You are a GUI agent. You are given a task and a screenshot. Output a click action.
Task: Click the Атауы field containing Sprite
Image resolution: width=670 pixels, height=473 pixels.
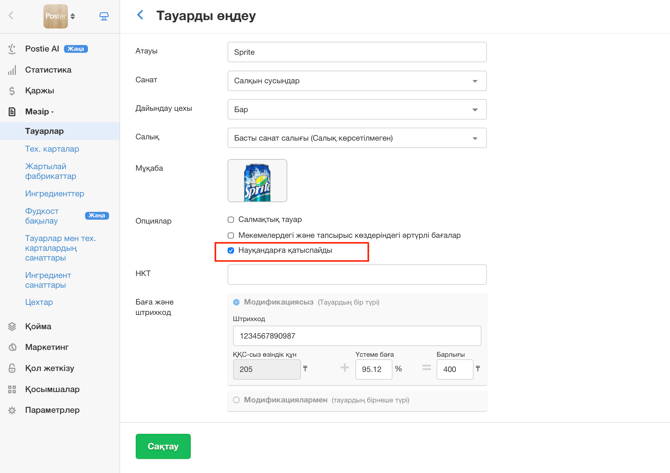coord(357,52)
